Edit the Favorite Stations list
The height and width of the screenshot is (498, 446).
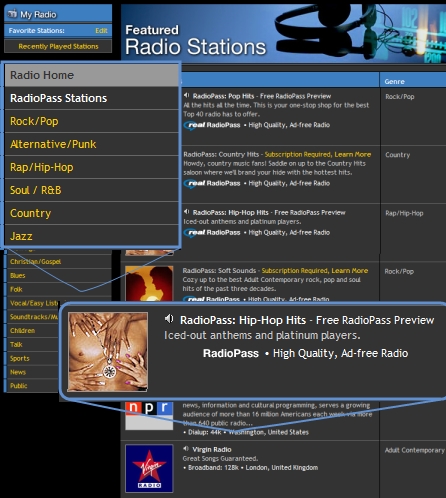pyautogui.click(x=101, y=31)
